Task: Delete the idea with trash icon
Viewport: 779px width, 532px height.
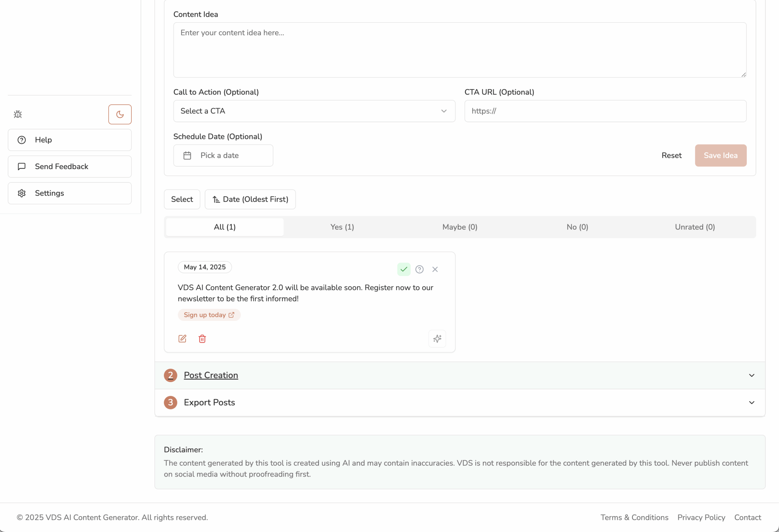Action: click(202, 339)
